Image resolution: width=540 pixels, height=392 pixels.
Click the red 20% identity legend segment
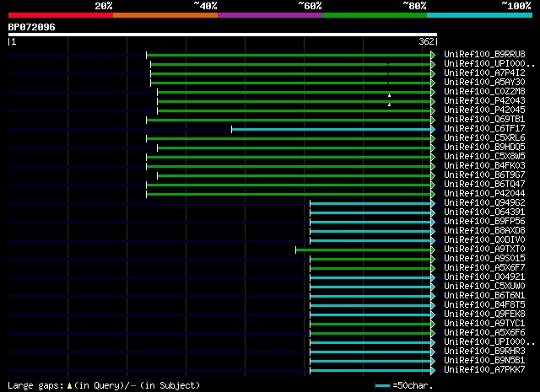tap(61, 15)
